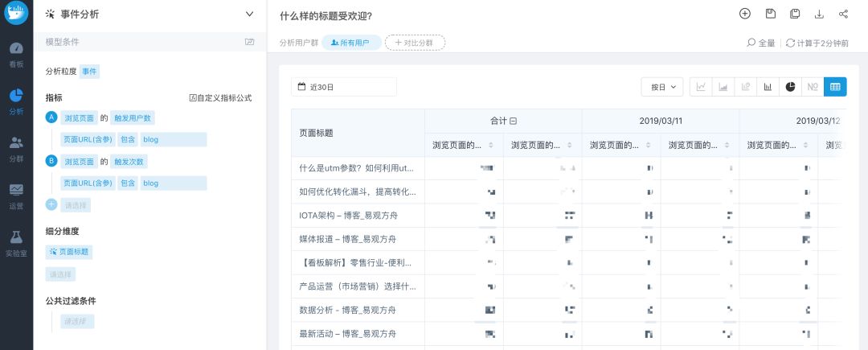
Task: Go to 运营 section in sidebar
Action: click(16, 194)
